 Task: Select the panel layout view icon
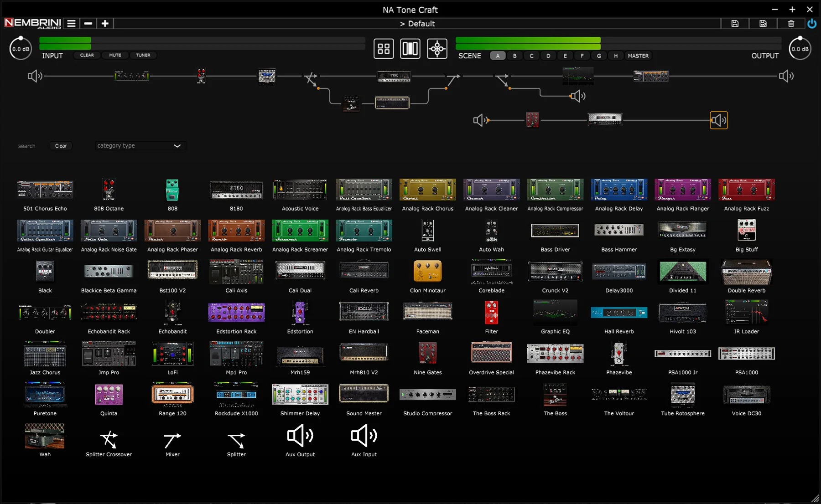tap(410, 49)
